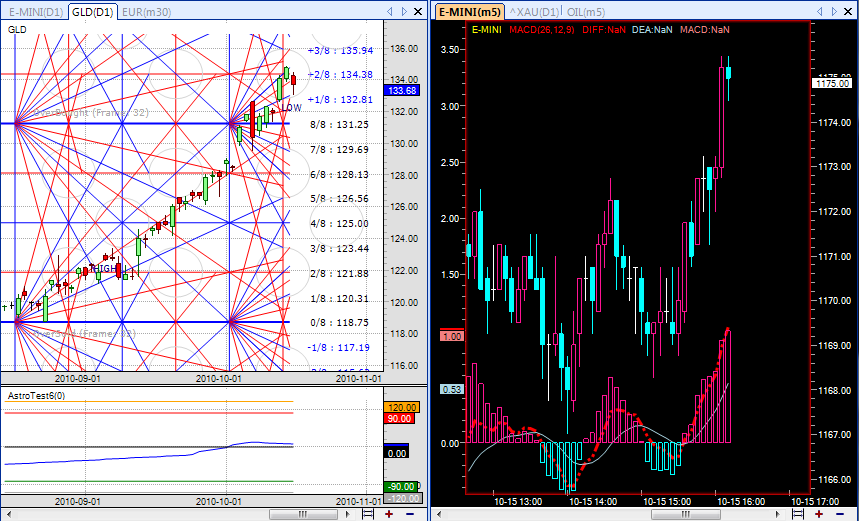The height and width of the screenshot is (521, 859).
Task: Open the OIL(m5) chart tab
Action: [x=586, y=12]
